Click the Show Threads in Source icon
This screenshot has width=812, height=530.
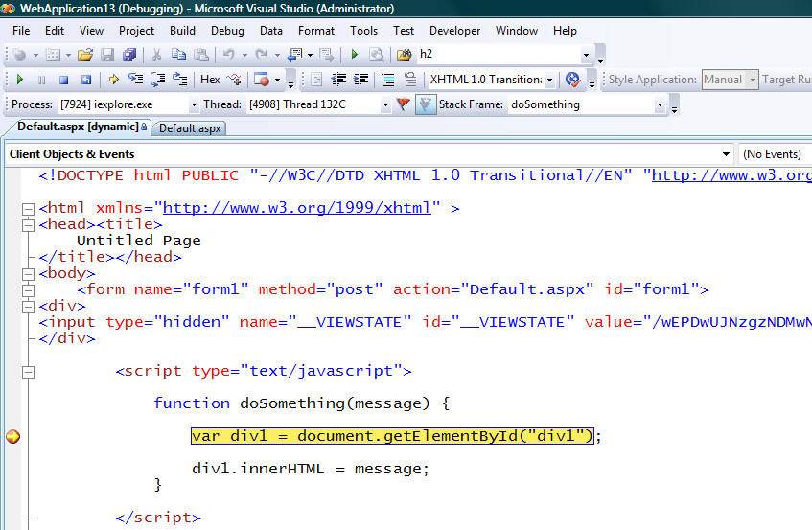point(234,80)
